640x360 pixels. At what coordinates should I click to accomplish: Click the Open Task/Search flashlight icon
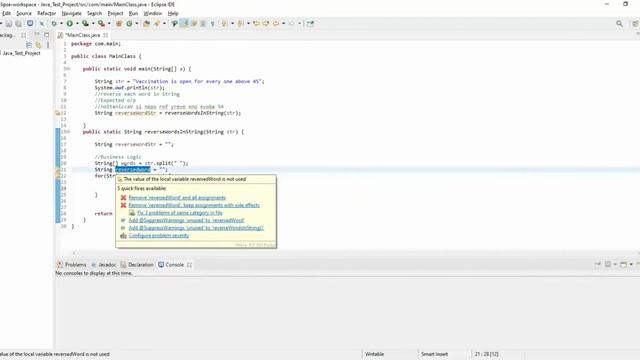pyautogui.click(x=157, y=24)
